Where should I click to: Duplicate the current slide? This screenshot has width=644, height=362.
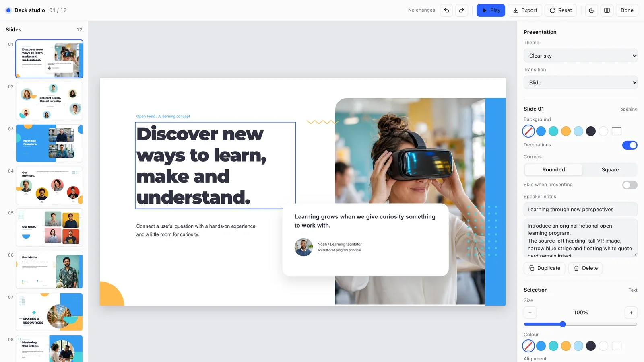[545, 268]
